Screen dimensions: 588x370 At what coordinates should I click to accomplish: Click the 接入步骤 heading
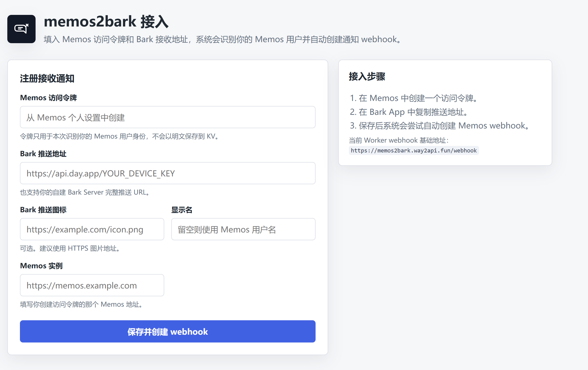click(367, 76)
